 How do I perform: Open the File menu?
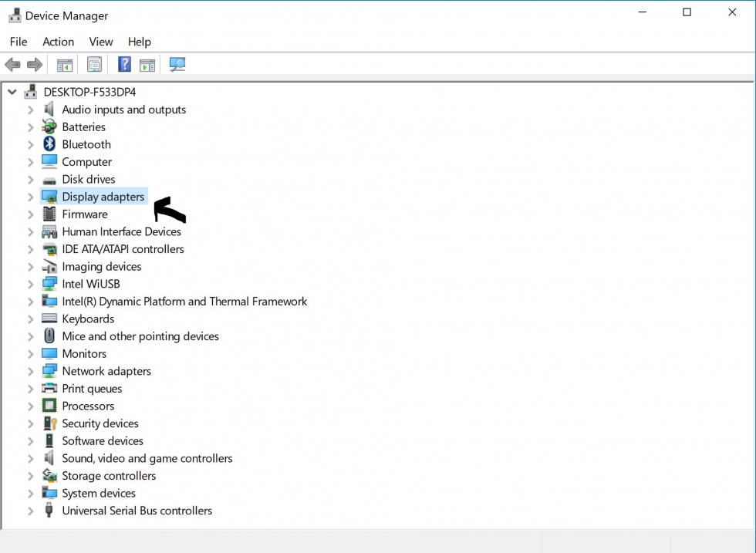19,42
